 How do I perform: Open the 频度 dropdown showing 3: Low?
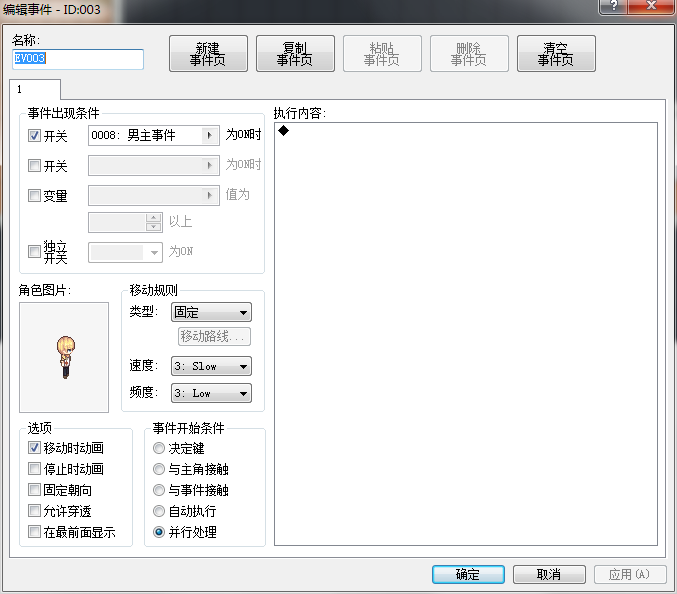pos(211,393)
